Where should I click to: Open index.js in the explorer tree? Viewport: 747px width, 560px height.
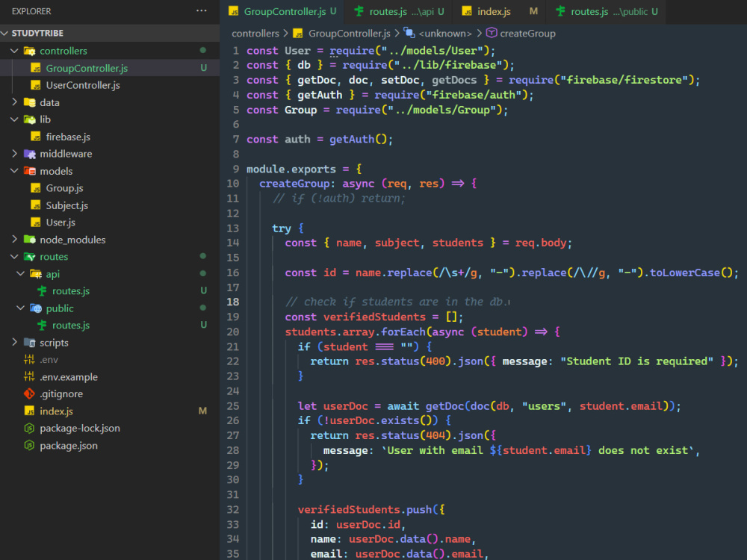[56, 411]
